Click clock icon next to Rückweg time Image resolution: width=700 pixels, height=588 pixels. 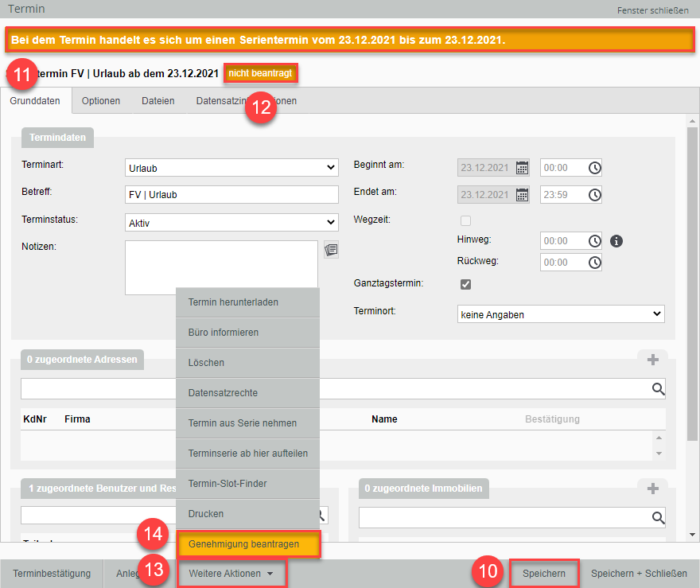point(594,263)
